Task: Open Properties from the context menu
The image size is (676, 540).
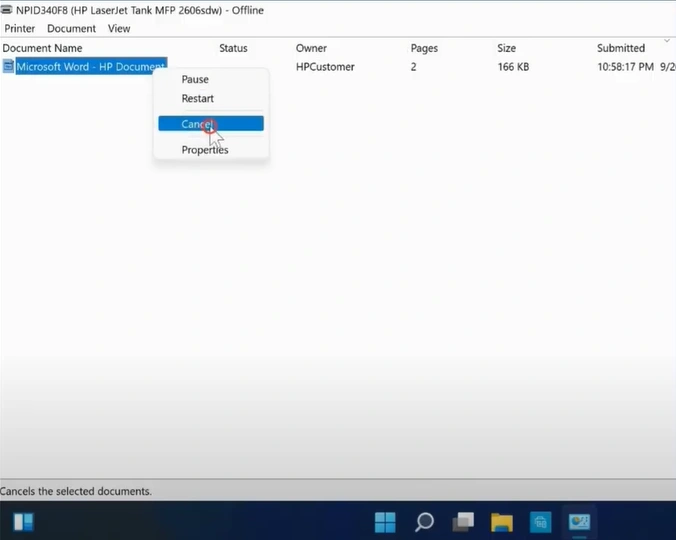Action: pos(205,150)
